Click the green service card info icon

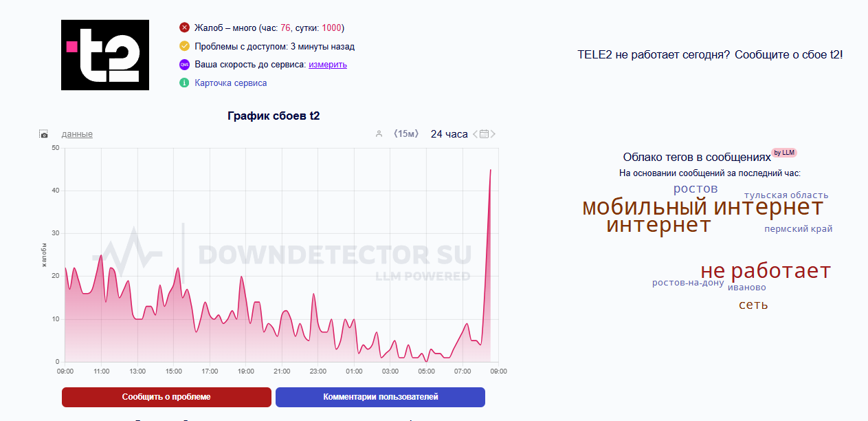184,83
